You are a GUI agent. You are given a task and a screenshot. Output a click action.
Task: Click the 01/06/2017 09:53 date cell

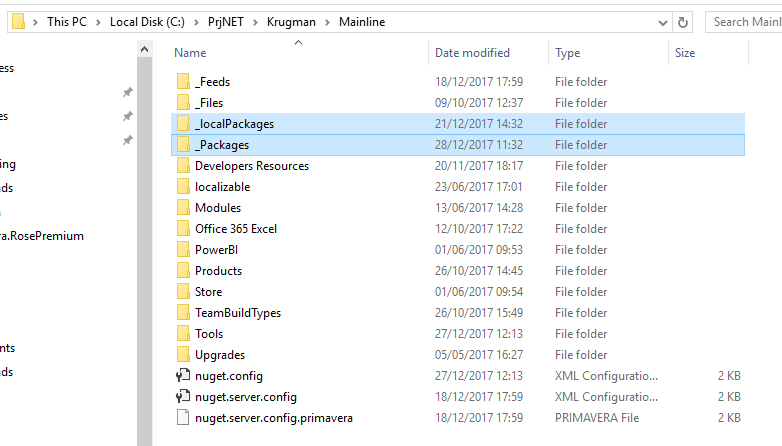click(479, 249)
